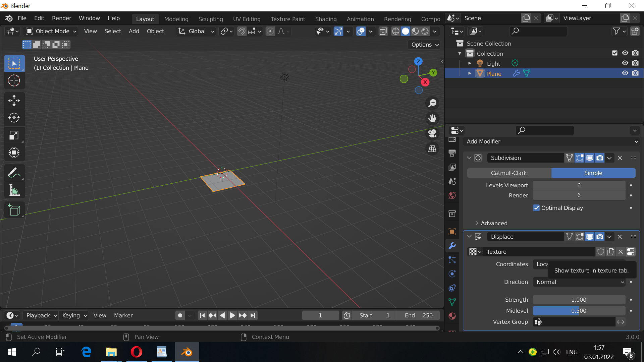The width and height of the screenshot is (644, 362).
Task: Open the viewport Options dropdown
Action: [x=424, y=45]
